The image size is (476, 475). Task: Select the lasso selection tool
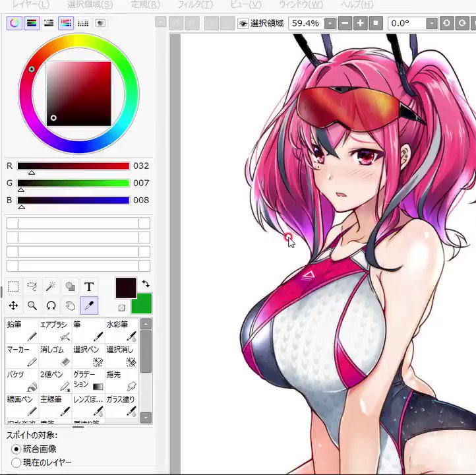[32, 286]
